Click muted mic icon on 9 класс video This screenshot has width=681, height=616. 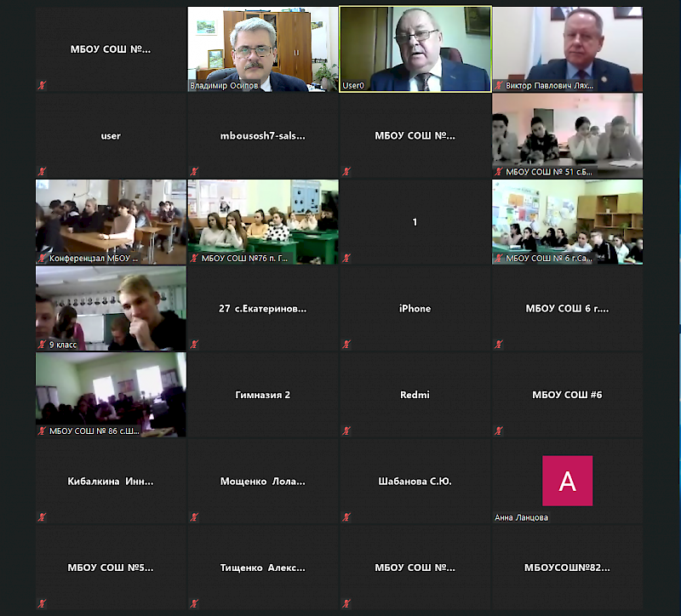tap(42, 345)
